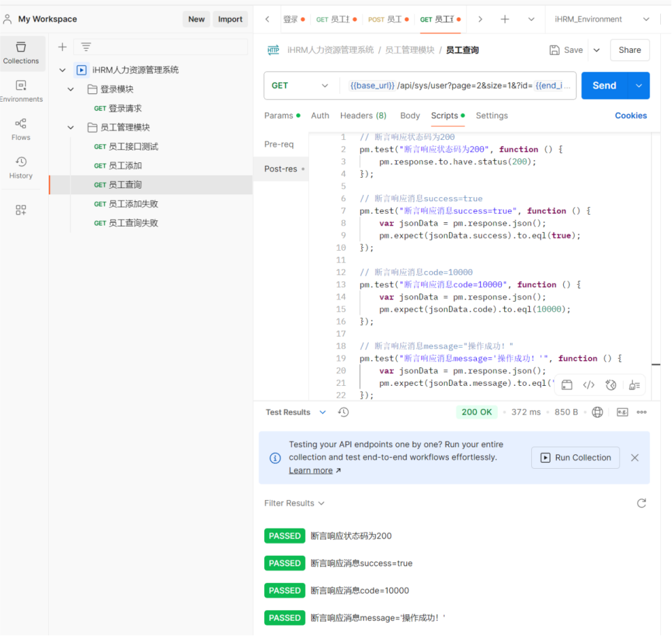Close the Run Collection banner
Viewport: 672px width, 636px height.
pyautogui.click(x=635, y=458)
